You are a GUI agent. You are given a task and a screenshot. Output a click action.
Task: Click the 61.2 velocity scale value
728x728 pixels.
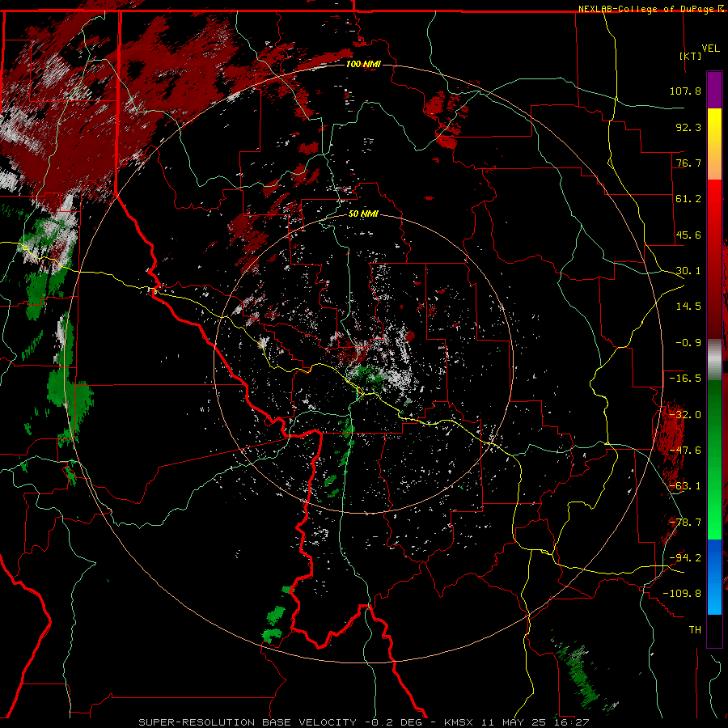pyautogui.click(x=688, y=199)
